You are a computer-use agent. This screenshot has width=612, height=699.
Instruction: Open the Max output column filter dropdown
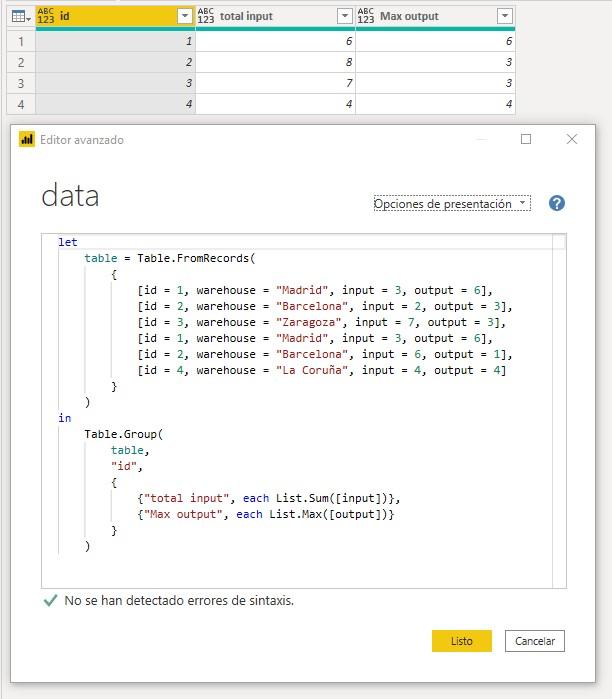(x=504, y=16)
